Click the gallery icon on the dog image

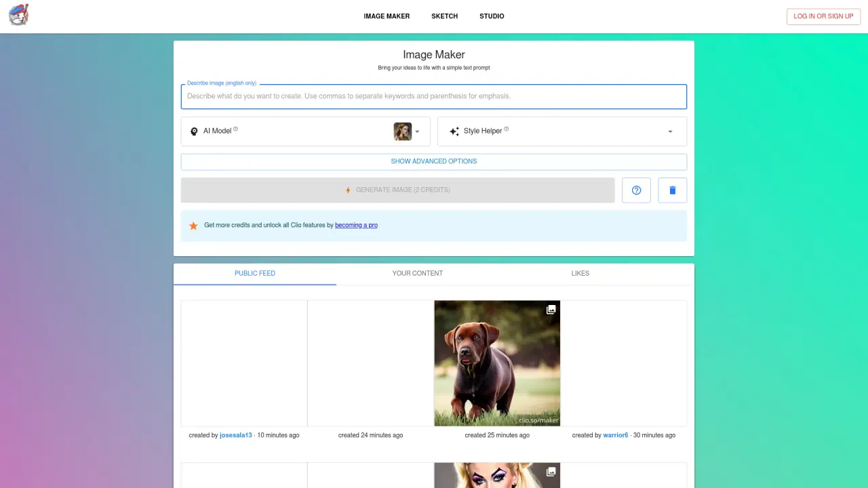click(x=551, y=310)
